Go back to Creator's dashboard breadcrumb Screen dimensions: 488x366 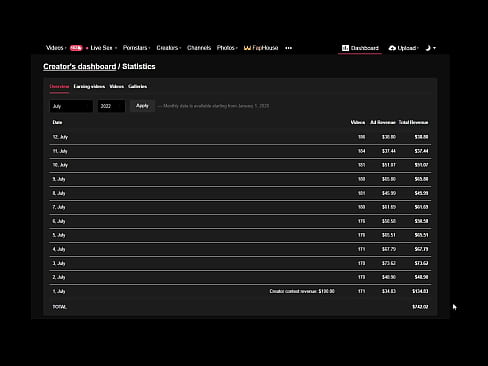click(x=80, y=67)
